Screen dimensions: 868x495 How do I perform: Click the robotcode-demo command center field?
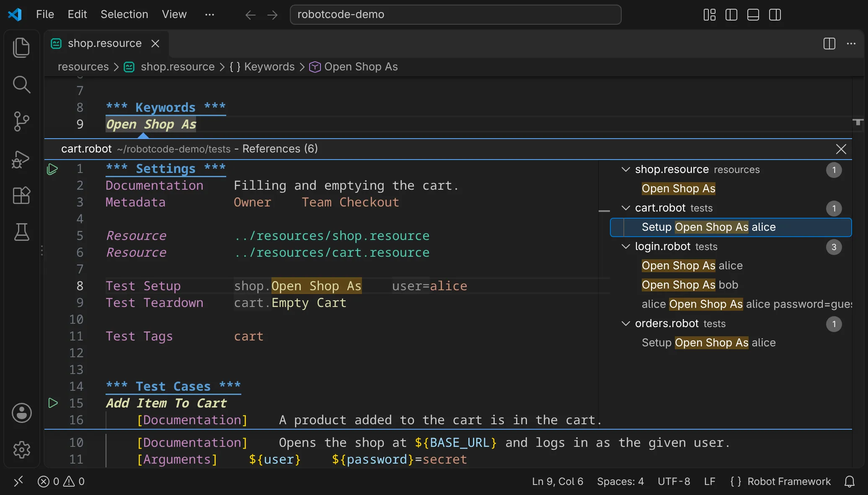455,15
